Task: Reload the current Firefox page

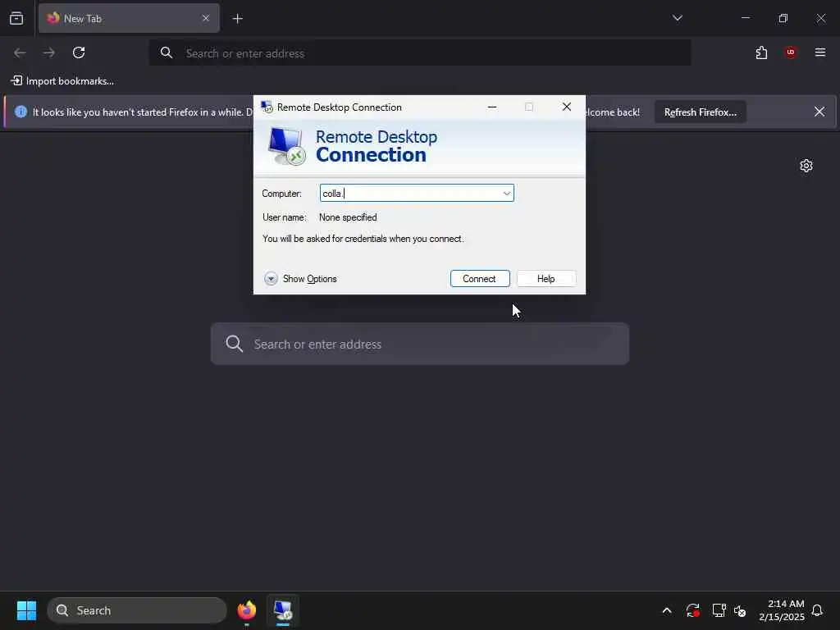Action: point(79,52)
